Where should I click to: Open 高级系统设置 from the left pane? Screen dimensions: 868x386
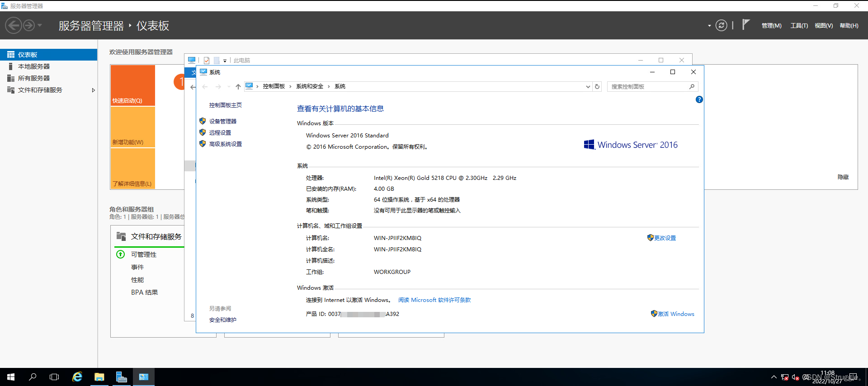(x=225, y=144)
